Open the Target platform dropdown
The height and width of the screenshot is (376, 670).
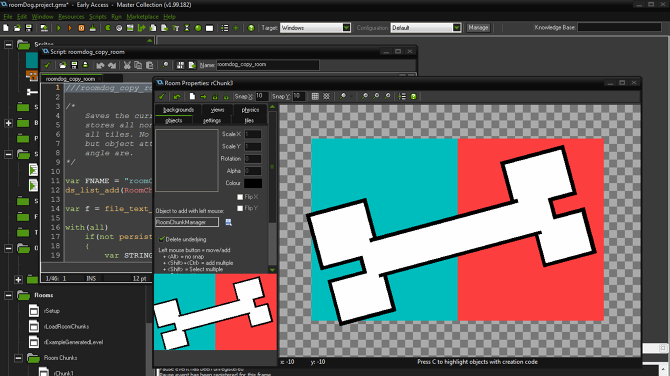coord(347,28)
